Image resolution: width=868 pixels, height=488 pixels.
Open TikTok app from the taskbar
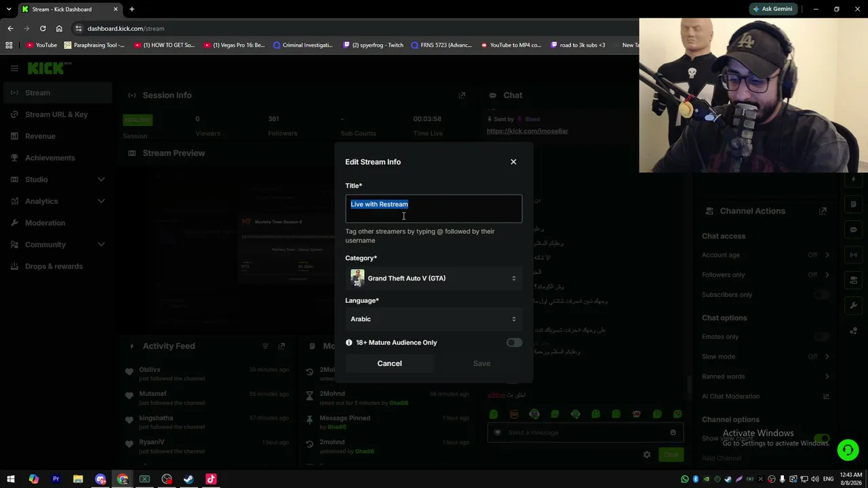point(211,479)
